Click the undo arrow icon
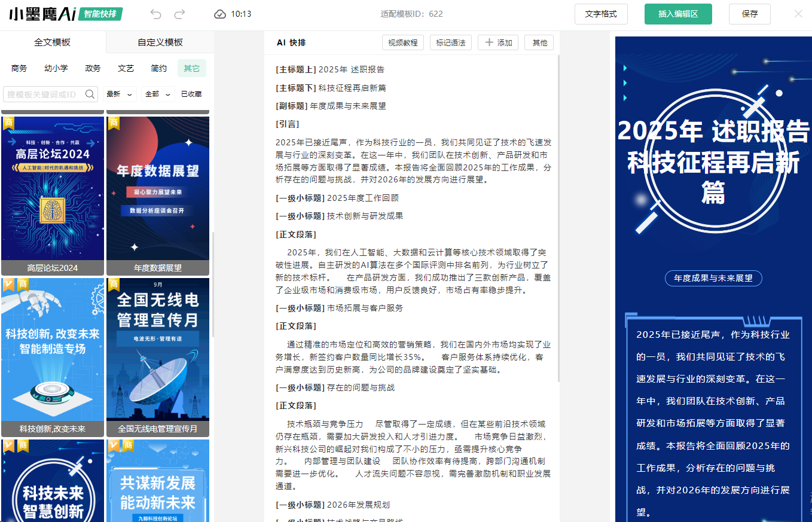Viewport: 812px width, 522px height. (156, 14)
